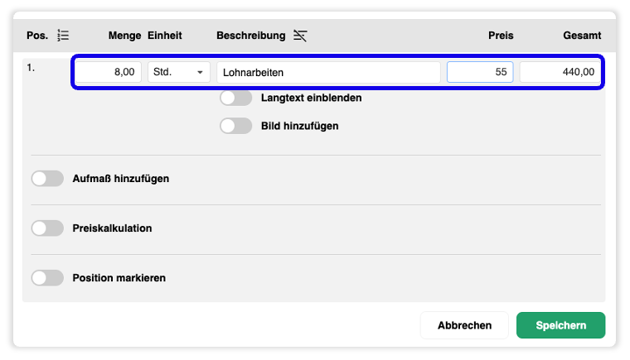Image resolution: width=630 pixels, height=360 pixels.
Task: Click the Lohnarbeiten description field
Action: 328,72
